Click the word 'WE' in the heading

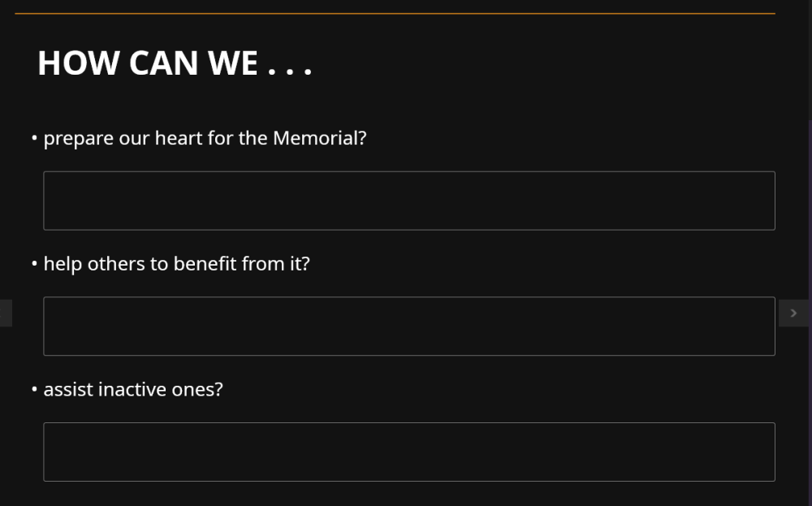[233, 63]
